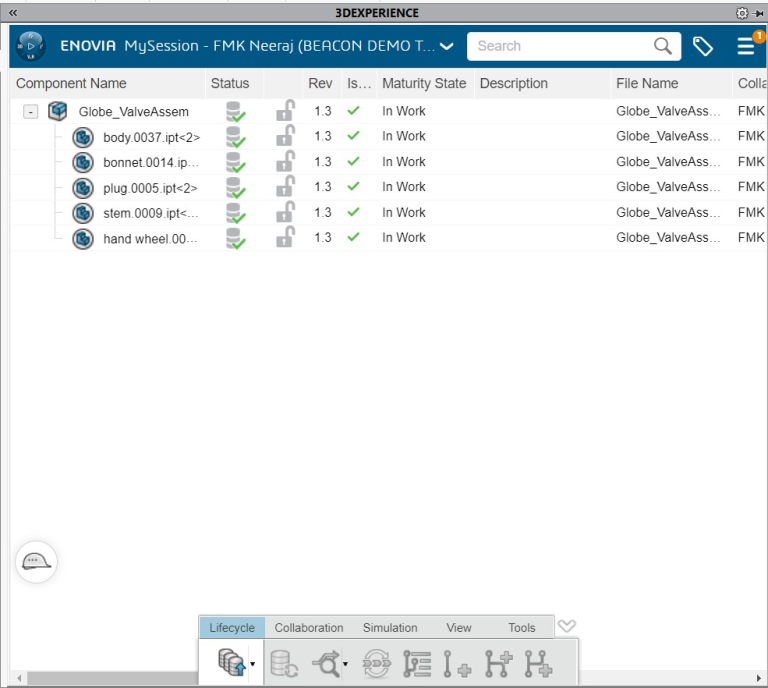Click Rev 1.3 in the bonnet.0014 row
The width and height of the screenshot is (768, 688).
323,162
